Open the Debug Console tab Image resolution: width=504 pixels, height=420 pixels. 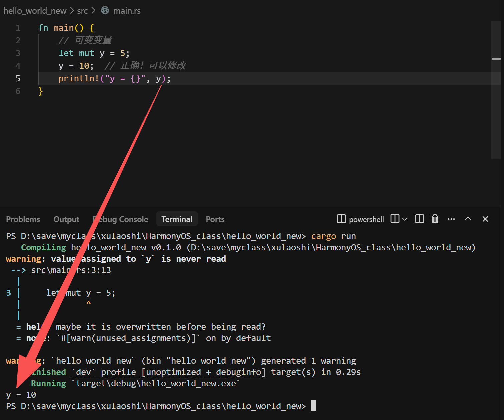(120, 219)
